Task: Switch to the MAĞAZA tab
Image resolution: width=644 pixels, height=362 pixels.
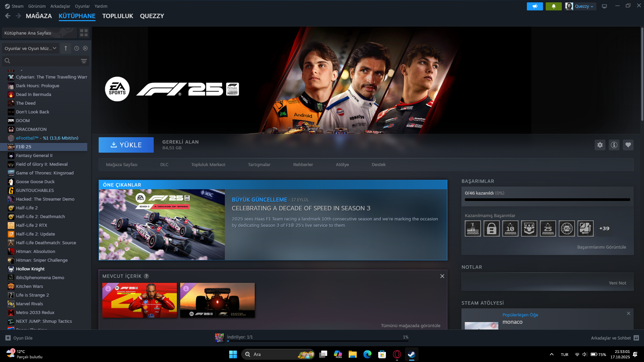Action: click(x=39, y=16)
